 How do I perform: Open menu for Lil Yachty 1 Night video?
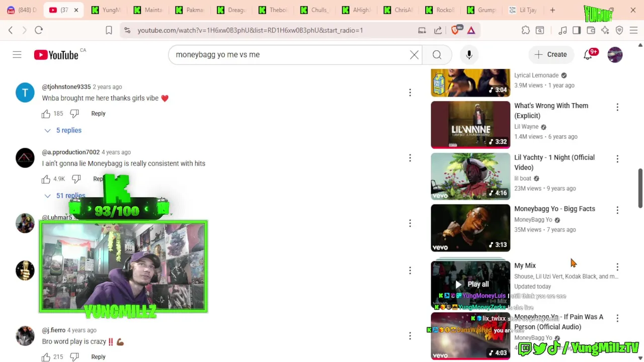pyautogui.click(x=617, y=159)
